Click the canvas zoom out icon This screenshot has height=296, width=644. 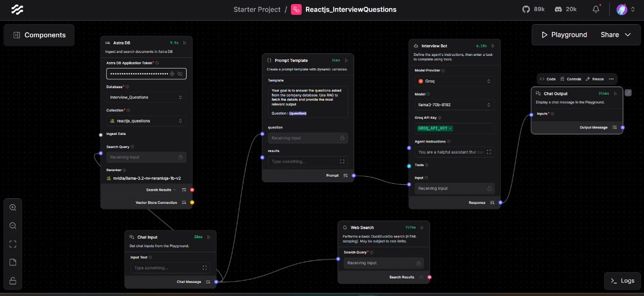13,226
